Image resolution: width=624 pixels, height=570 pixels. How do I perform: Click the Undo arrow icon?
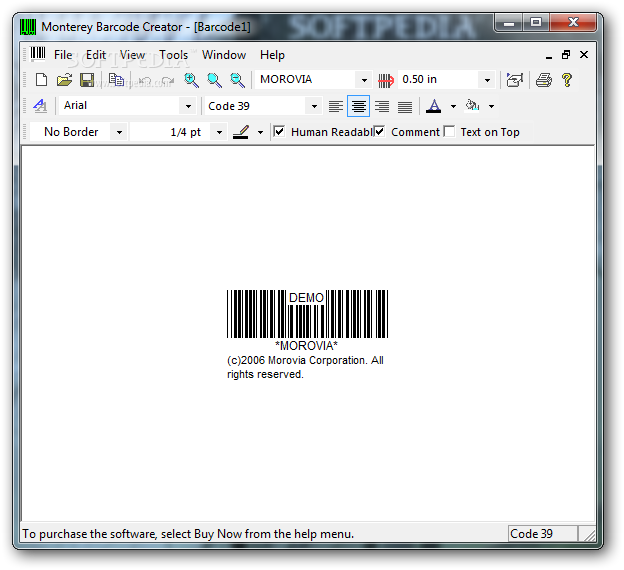click(x=145, y=80)
